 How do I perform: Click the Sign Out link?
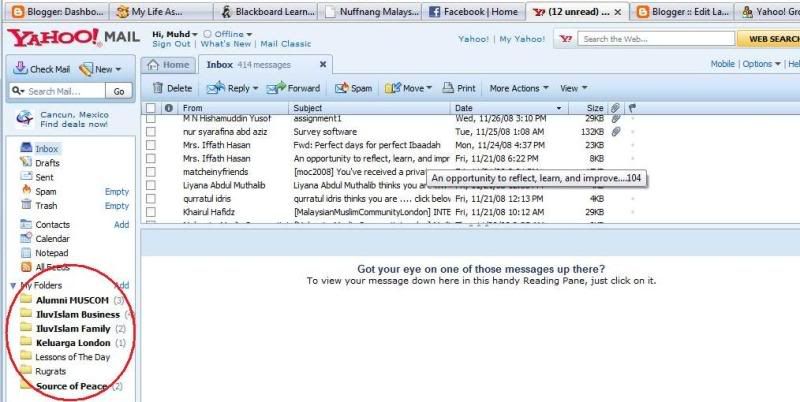(x=171, y=44)
